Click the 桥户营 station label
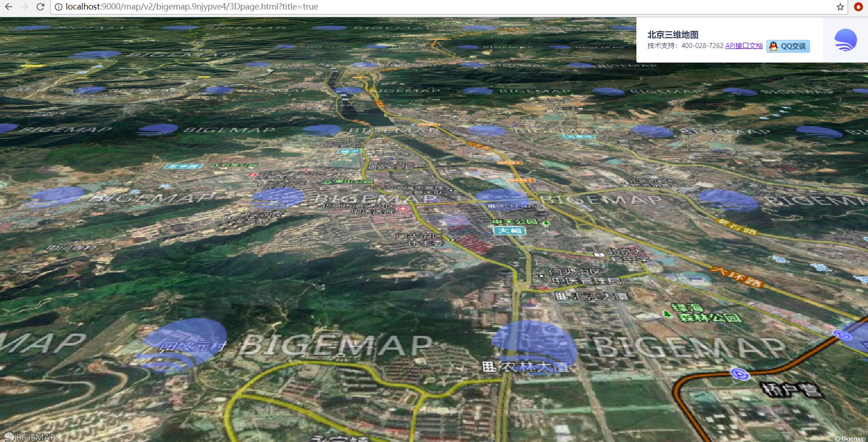 792,390
